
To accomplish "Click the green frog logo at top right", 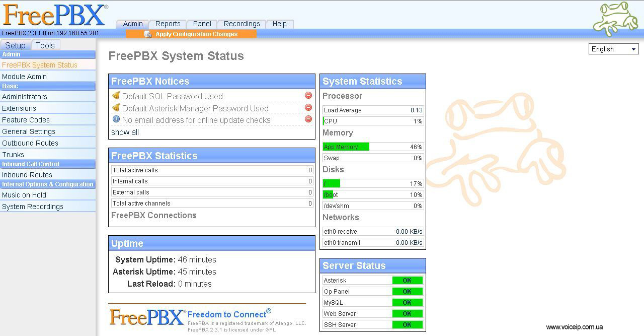I will [614, 19].
